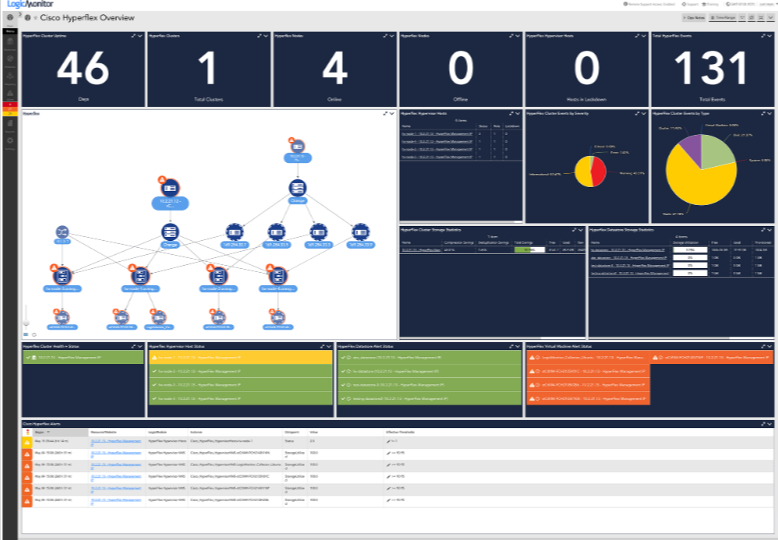
Task: Open resource link in the yellow warning alert row
Action: 116,441
